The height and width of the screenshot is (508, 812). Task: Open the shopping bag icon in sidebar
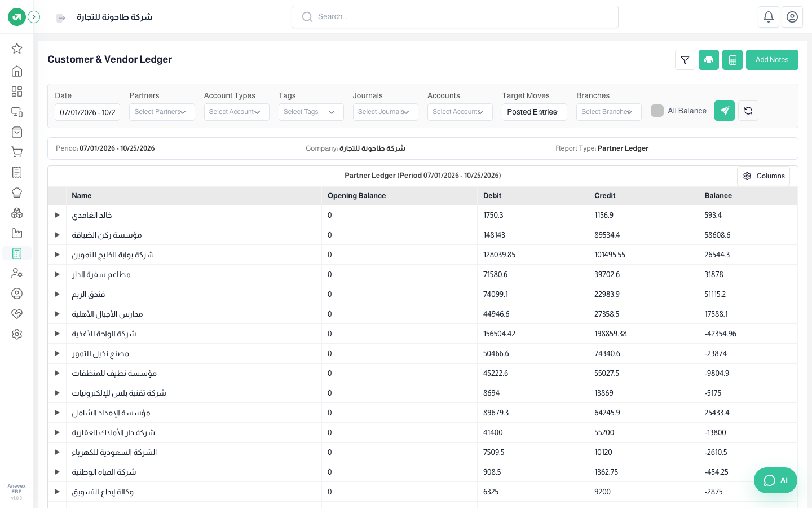(x=17, y=132)
